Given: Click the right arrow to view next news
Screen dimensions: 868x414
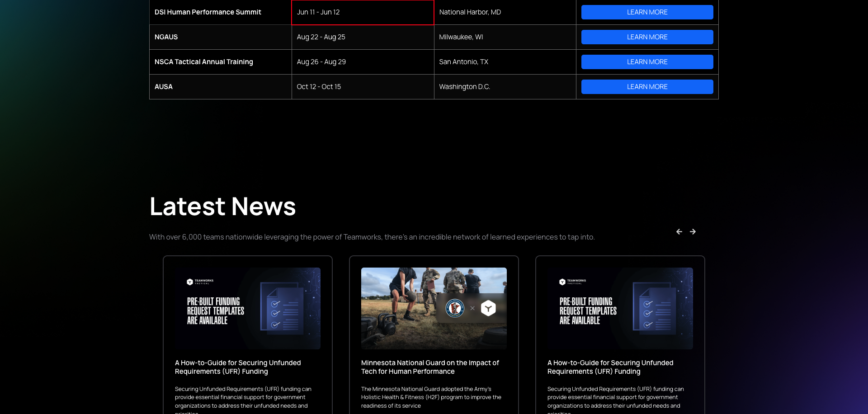Looking at the screenshot, I should click(x=692, y=231).
